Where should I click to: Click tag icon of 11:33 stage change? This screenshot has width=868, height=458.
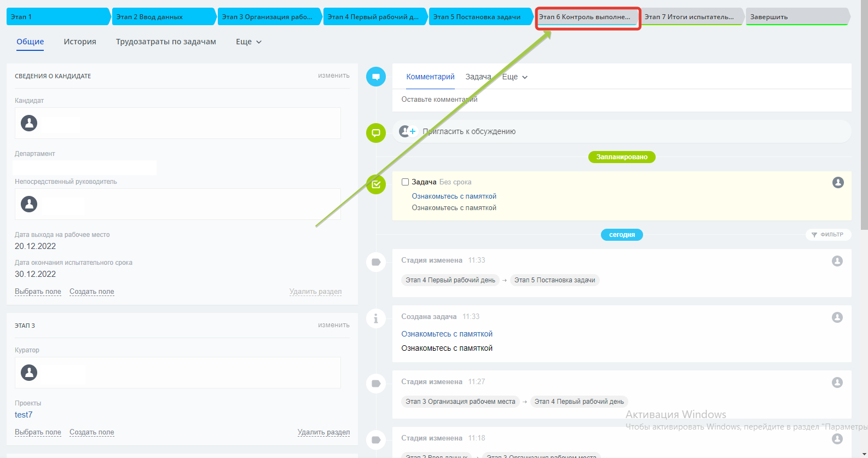(x=376, y=262)
